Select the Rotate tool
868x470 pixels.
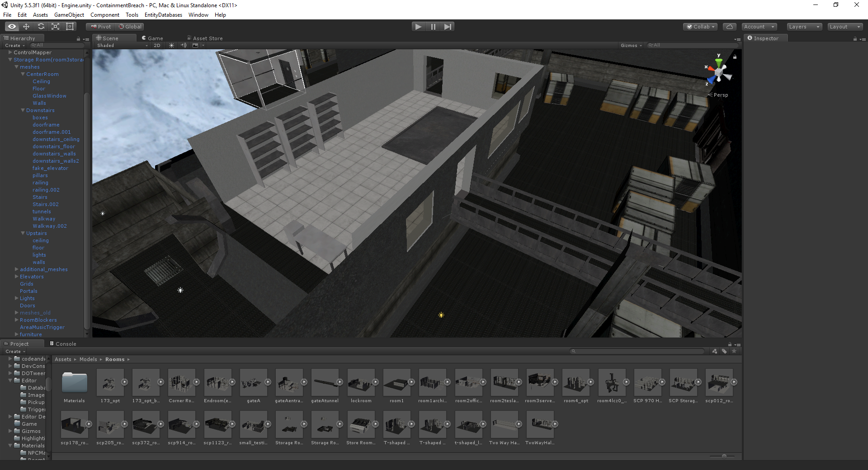[x=41, y=27]
